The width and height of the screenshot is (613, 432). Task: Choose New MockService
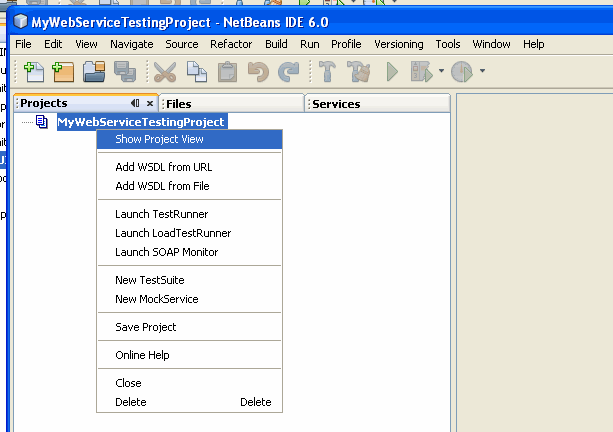189,299
